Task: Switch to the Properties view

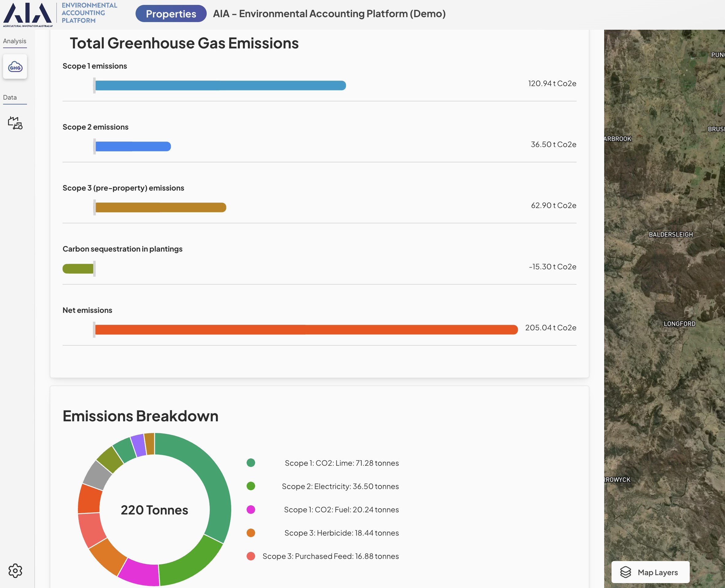Action: [x=171, y=13]
